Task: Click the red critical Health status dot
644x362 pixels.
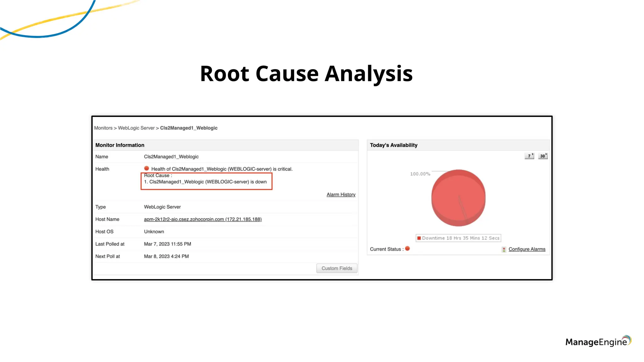Action: pos(147,168)
